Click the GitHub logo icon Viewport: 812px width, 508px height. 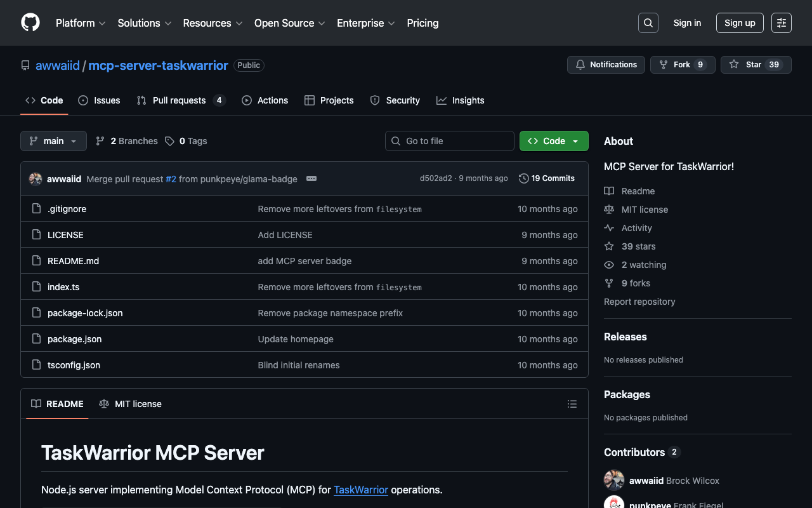click(x=30, y=23)
